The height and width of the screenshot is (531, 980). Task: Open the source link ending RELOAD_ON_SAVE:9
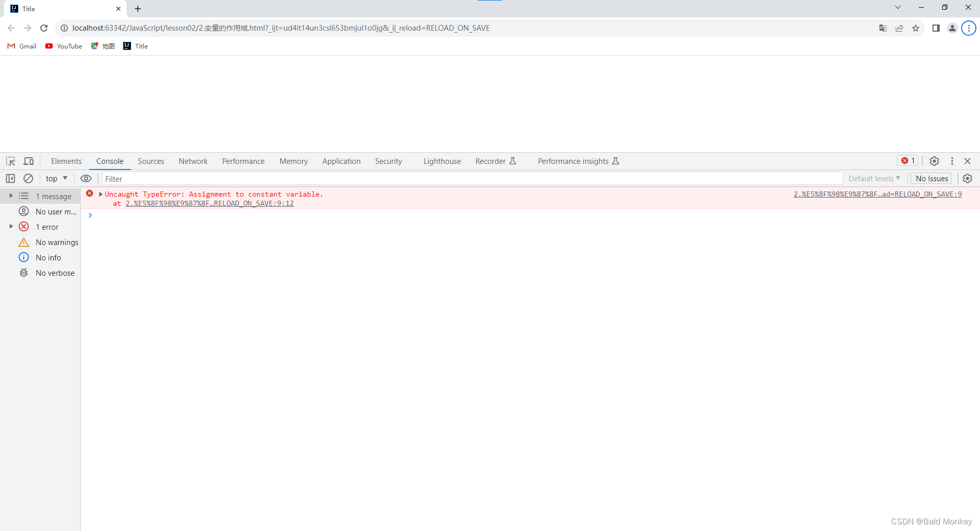(x=877, y=194)
